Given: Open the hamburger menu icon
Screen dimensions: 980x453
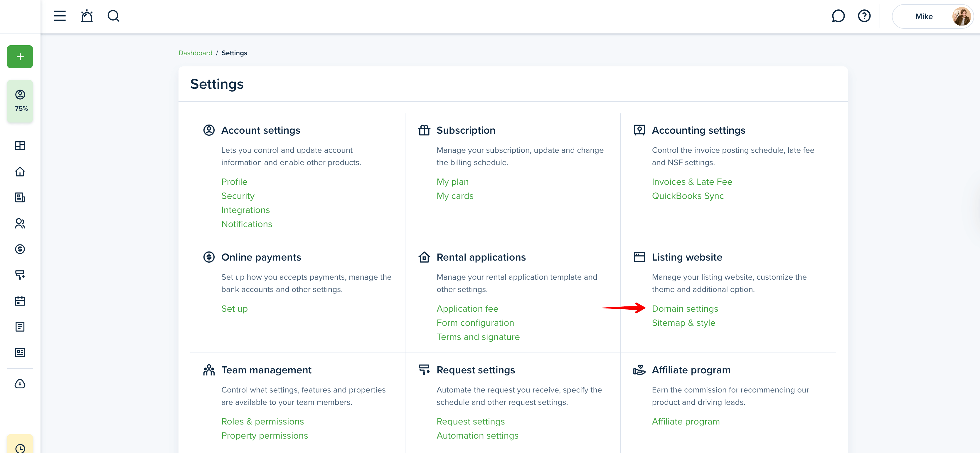Looking at the screenshot, I should pos(60,16).
